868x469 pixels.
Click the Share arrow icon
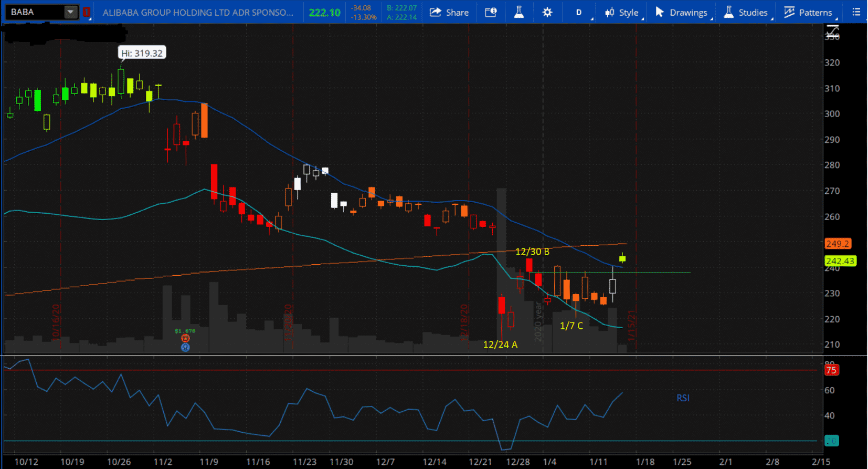pyautogui.click(x=435, y=12)
